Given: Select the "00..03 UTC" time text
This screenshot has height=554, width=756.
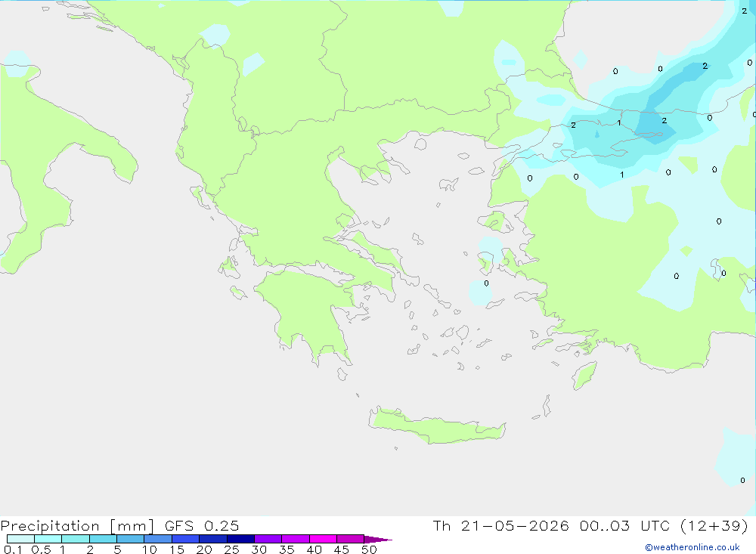Looking at the screenshot, I should (625, 526).
